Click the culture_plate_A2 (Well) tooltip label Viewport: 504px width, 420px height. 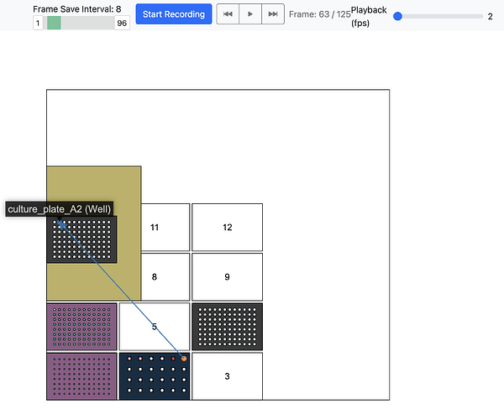[60, 208]
